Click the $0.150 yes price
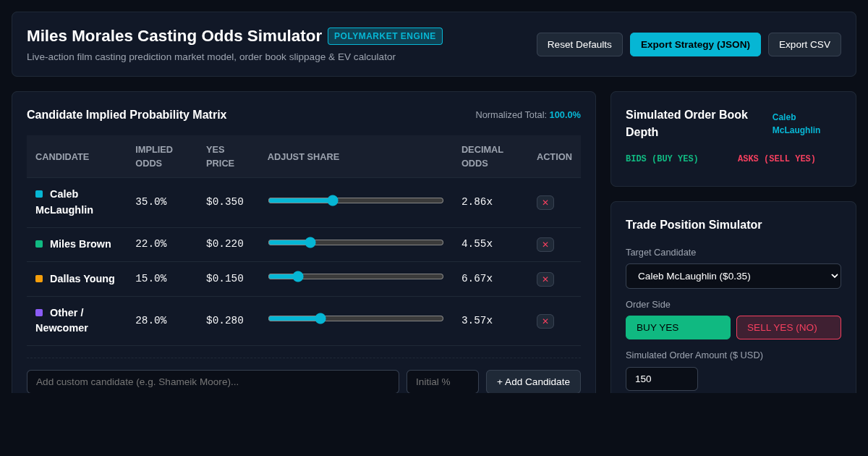The width and height of the screenshot is (868, 456). 225,279
